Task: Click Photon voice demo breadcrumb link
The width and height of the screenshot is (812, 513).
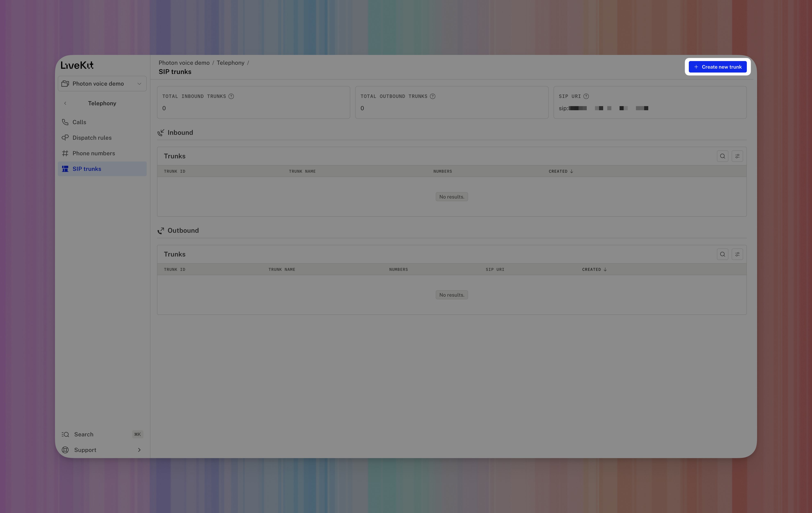Action: [x=184, y=63]
